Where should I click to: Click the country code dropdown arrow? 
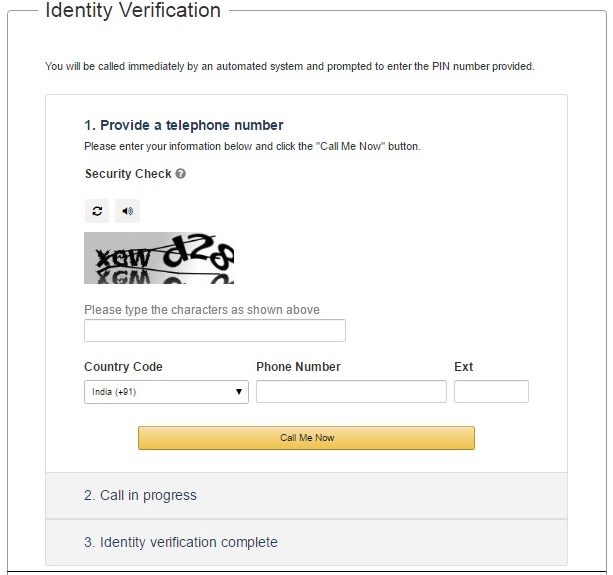(x=238, y=392)
